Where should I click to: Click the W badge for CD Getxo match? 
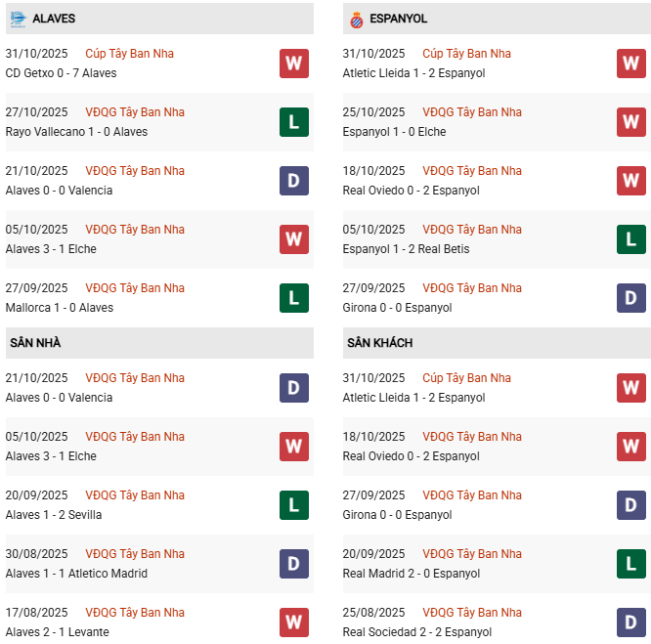tap(293, 64)
